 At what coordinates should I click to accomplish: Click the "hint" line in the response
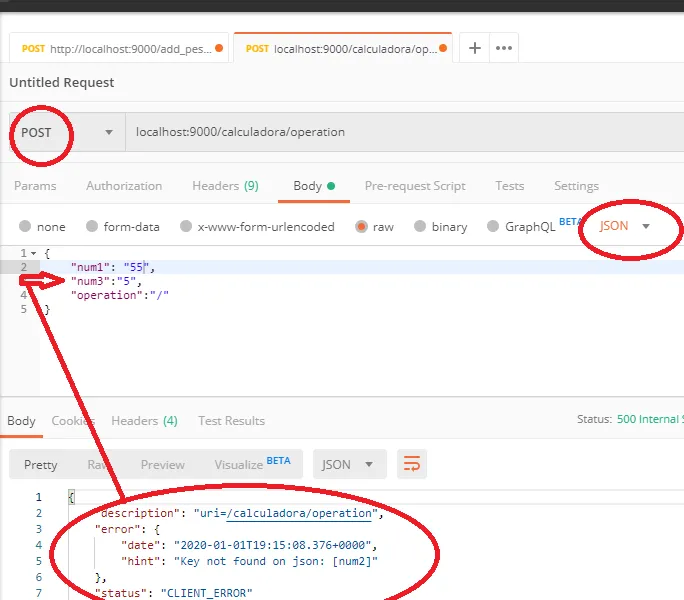[x=249, y=561]
